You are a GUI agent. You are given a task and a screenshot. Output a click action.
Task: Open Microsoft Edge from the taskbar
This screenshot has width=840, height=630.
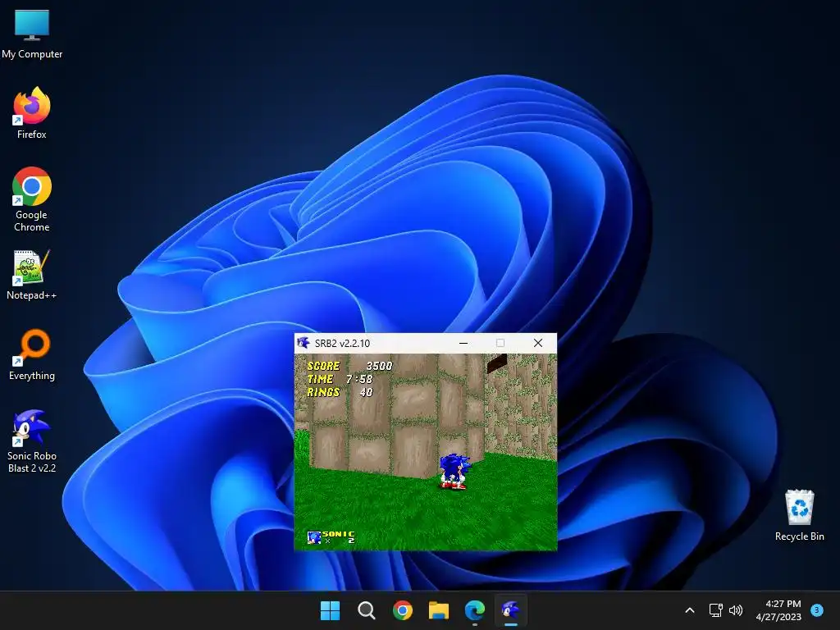475,610
